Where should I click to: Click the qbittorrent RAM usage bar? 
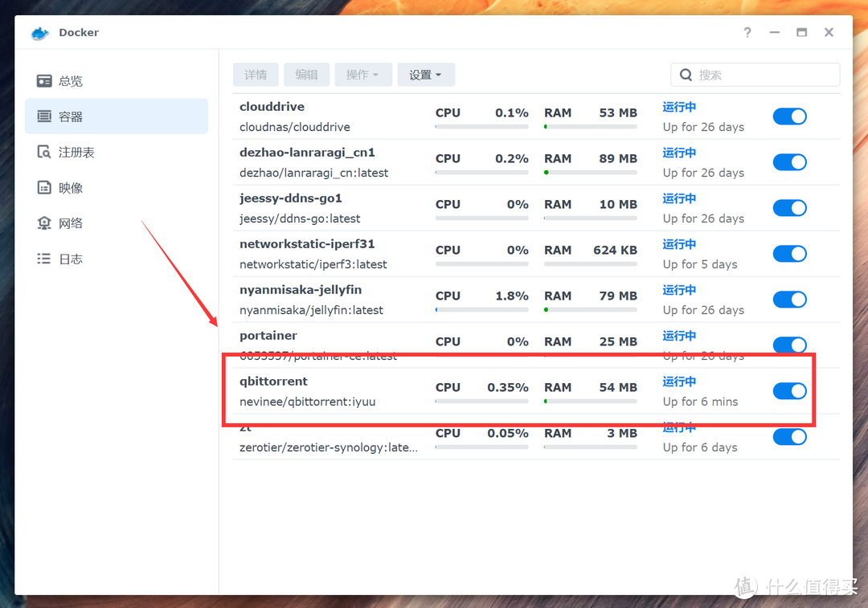[591, 401]
